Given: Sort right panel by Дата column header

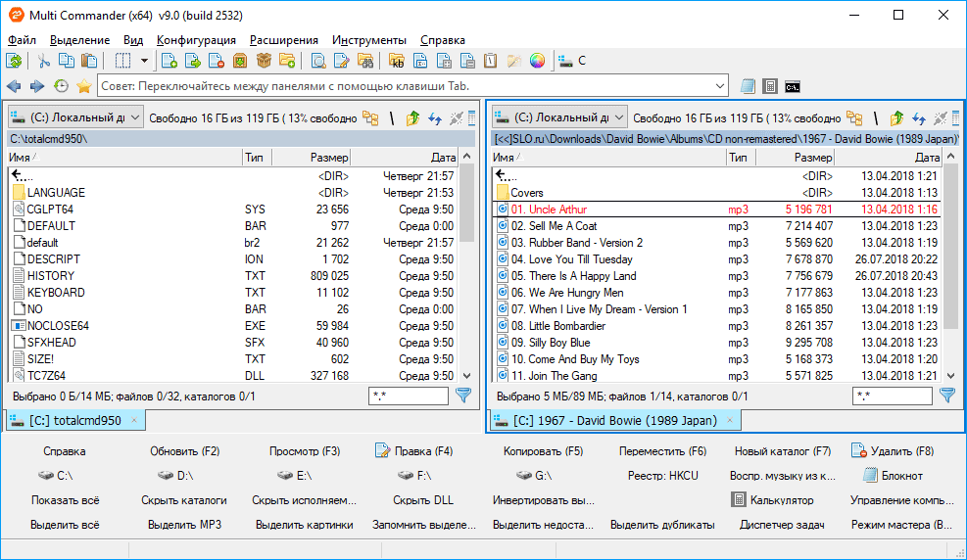Looking at the screenshot, I should (888, 157).
